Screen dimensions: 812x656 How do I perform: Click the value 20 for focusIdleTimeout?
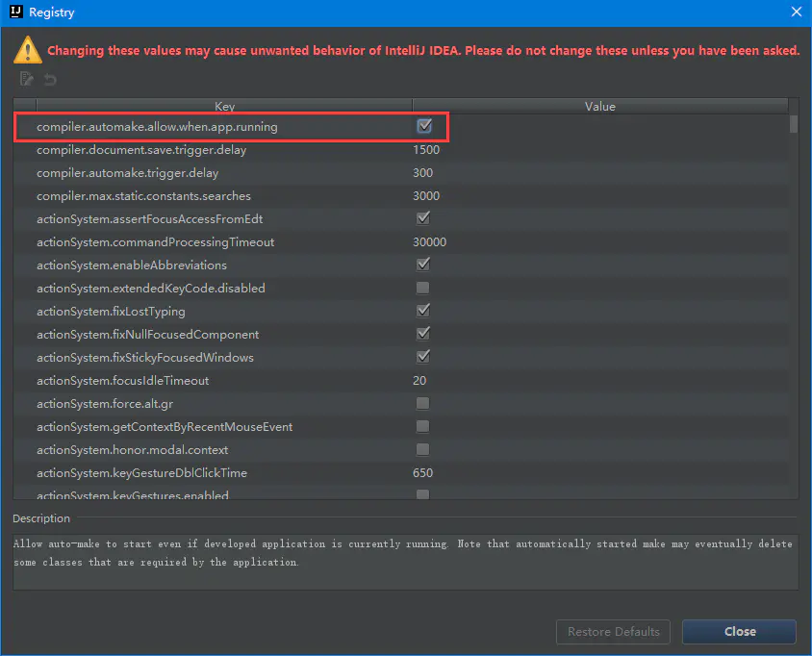[x=419, y=381]
